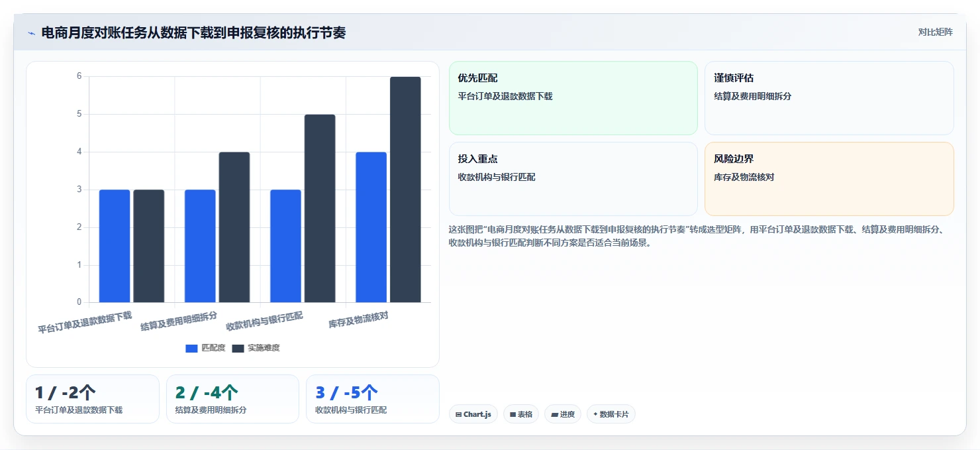Click y-axis value 6 on chart

click(x=79, y=76)
